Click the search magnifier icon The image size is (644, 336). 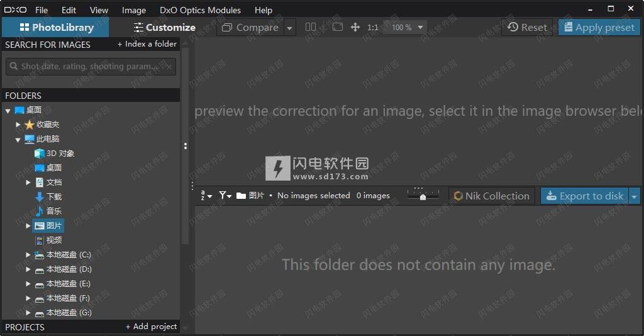tap(14, 66)
